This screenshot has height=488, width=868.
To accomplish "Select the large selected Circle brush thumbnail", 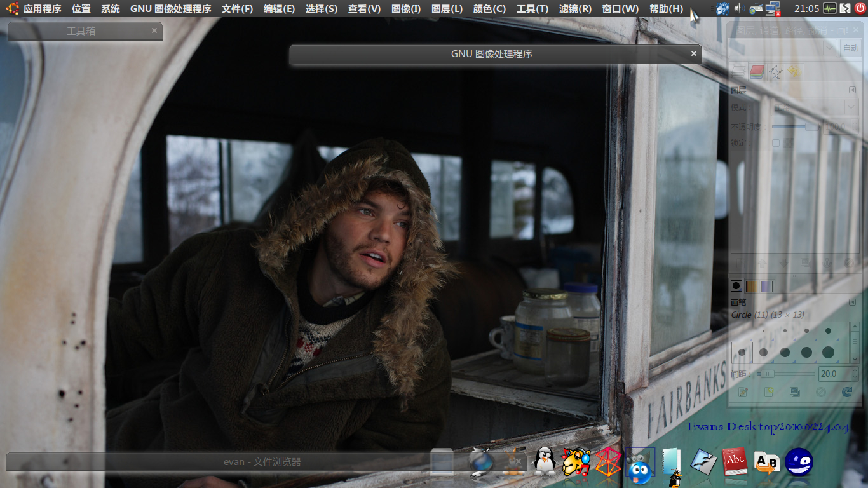I will coord(742,352).
